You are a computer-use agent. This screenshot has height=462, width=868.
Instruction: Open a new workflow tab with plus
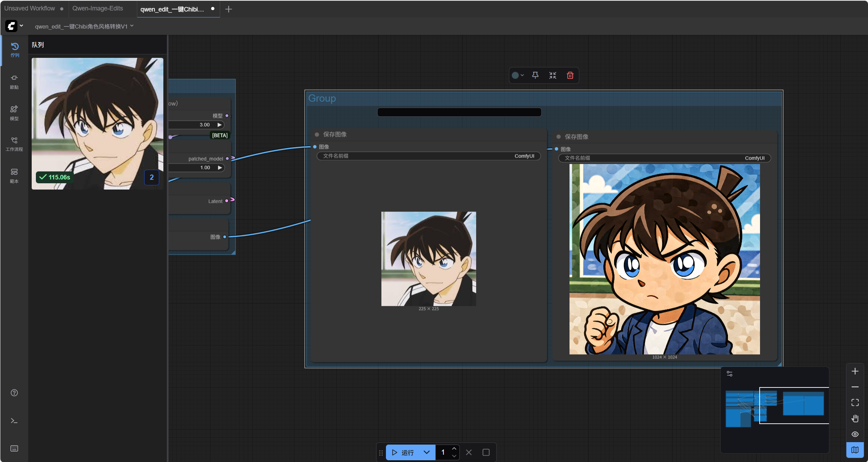[228, 9]
